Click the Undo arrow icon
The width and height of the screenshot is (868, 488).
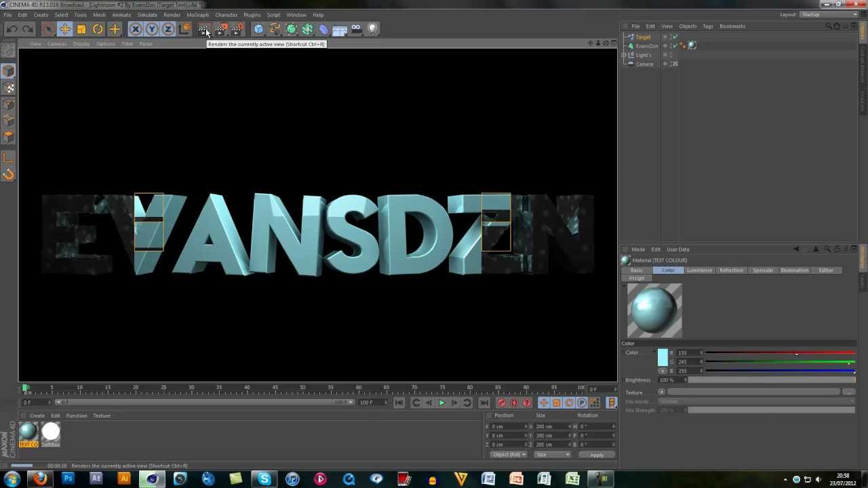[x=12, y=29]
